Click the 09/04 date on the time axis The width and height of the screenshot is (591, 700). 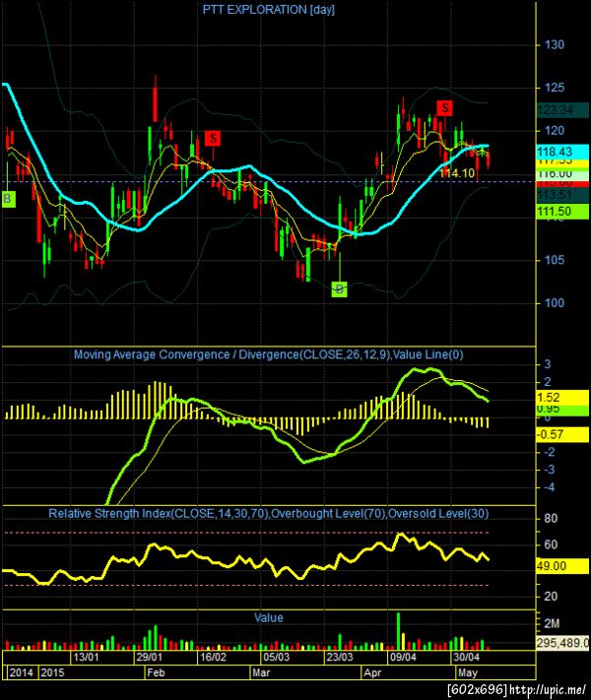[x=403, y=657]
